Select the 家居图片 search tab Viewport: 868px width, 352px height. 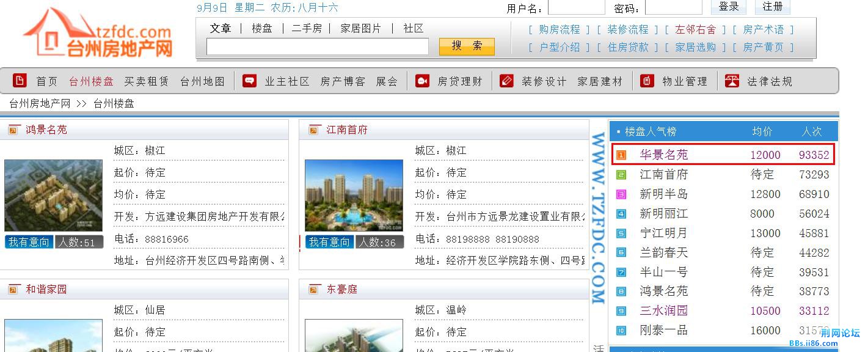pyautogui.click(x=360, y=28)
